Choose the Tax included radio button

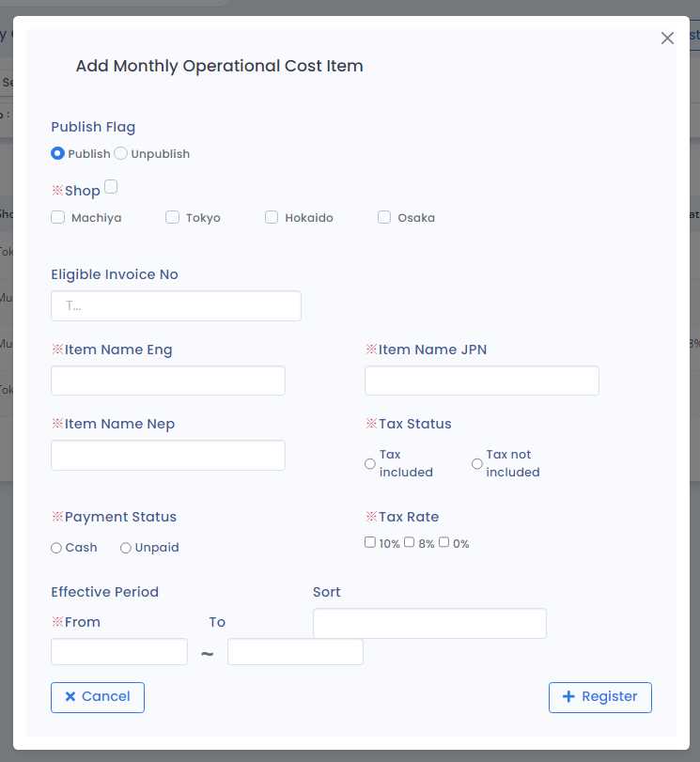370,463
